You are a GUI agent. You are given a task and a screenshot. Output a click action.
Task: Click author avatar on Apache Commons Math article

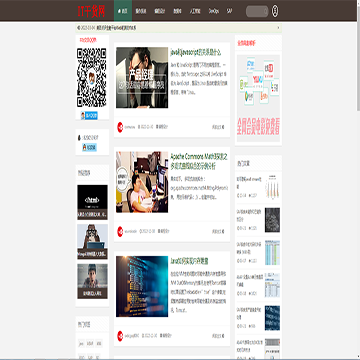[120, 231]
